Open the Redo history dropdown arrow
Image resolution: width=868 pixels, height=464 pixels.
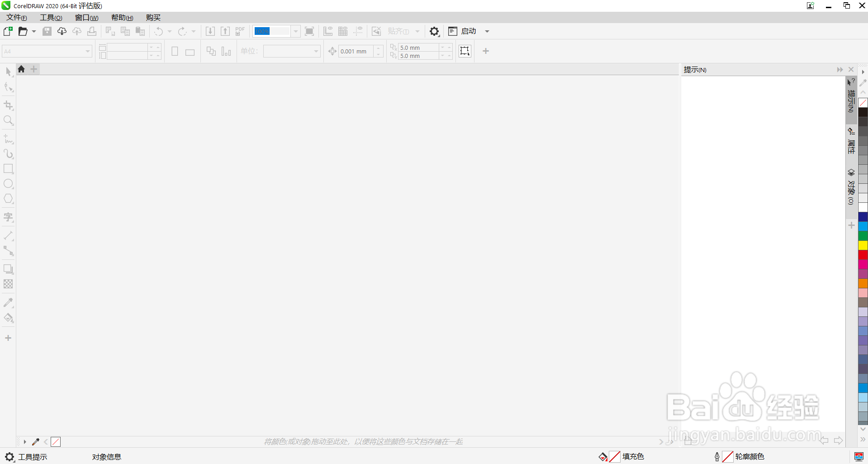pos(194,31)
